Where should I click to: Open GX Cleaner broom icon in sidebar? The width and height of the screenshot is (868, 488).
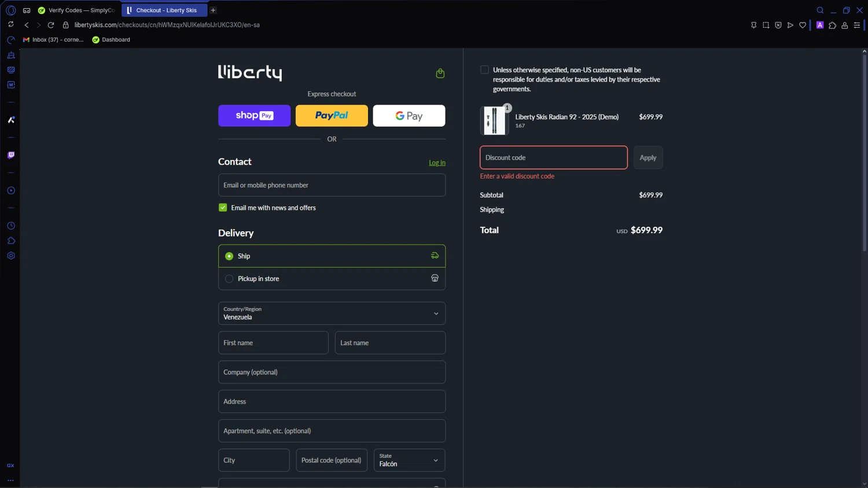pyautogui.click(x=11, y=55)
